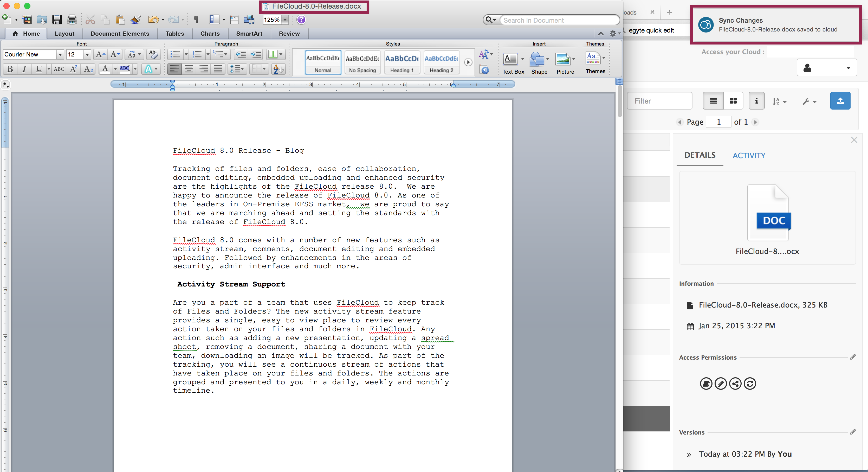Click the Shrink Font icon
Viewport: 868px width, 472px height.
115,54
